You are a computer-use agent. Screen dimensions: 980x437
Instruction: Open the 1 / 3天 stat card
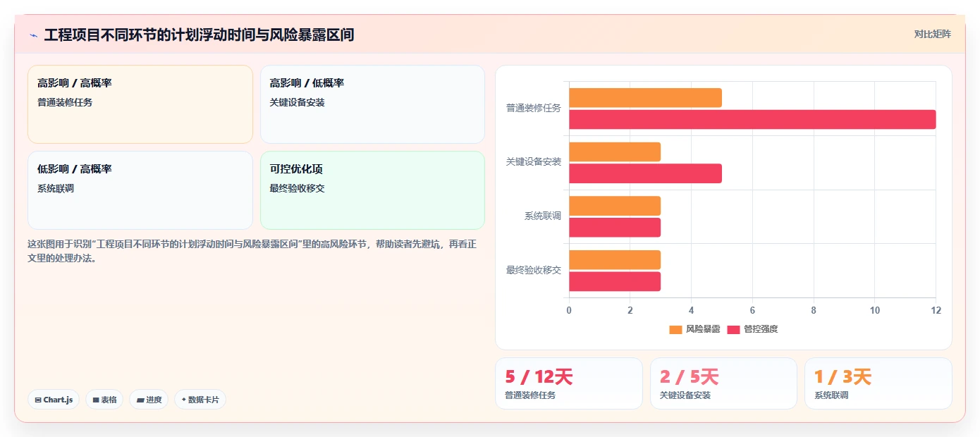878,383
